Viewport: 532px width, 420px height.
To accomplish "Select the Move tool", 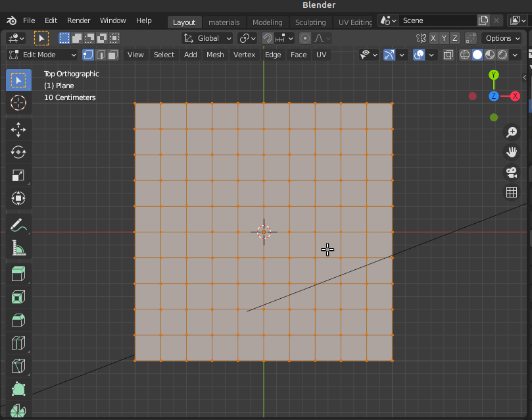I will [x=18, y=130].
